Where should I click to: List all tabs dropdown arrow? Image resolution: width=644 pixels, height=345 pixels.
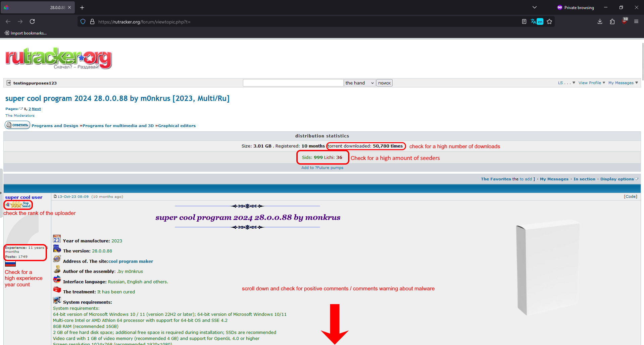tap(535, 7)
